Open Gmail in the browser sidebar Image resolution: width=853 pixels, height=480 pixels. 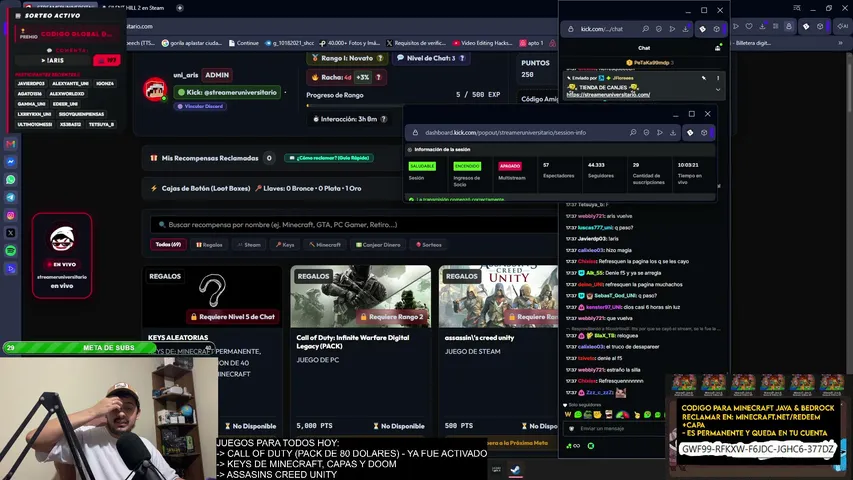click(10, 144)
